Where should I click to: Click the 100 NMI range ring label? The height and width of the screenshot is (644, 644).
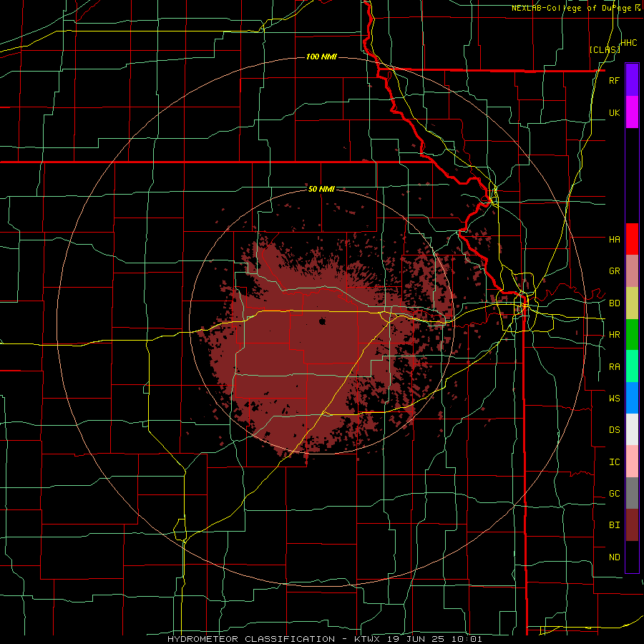coord(321,57)
